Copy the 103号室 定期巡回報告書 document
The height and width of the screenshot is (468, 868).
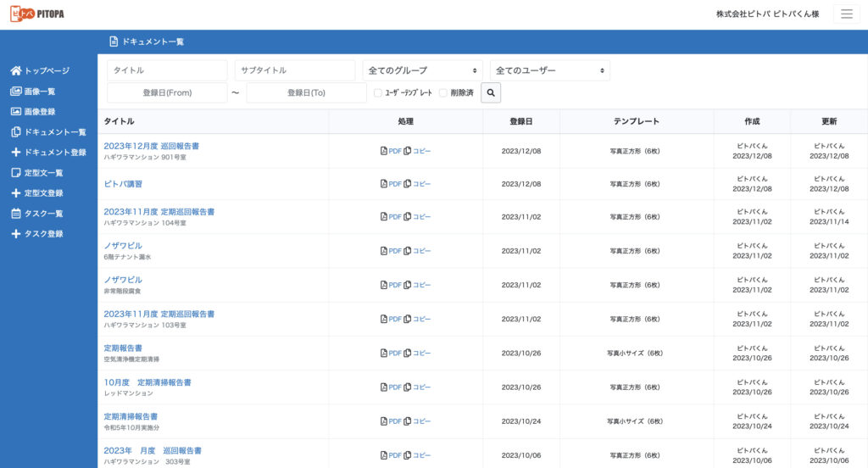[417, 319]
